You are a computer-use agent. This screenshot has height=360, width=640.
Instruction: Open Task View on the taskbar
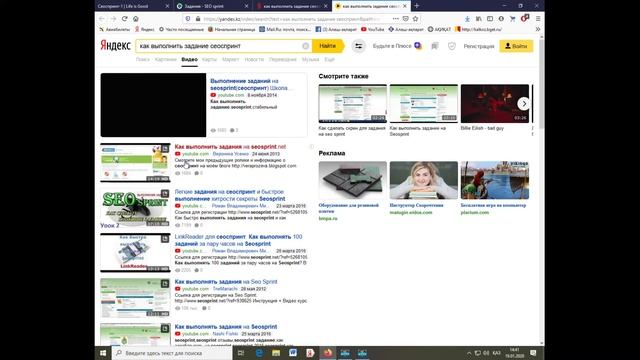pos(241,353)
